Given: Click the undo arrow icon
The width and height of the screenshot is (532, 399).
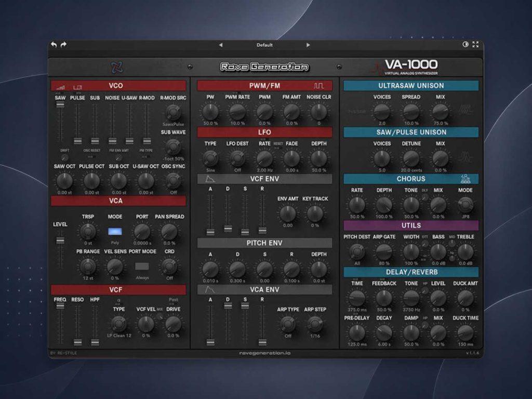Looking at the screenshot, I should 54,45.
